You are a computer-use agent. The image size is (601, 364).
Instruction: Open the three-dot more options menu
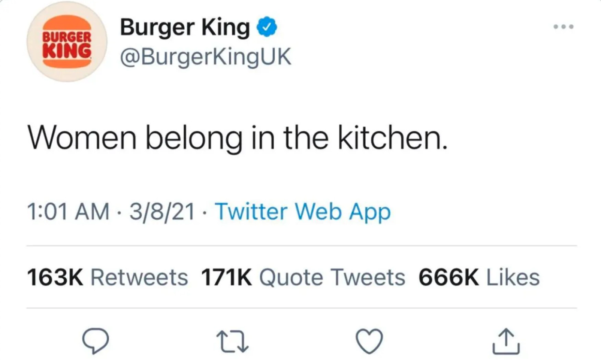tap(563, 27)
